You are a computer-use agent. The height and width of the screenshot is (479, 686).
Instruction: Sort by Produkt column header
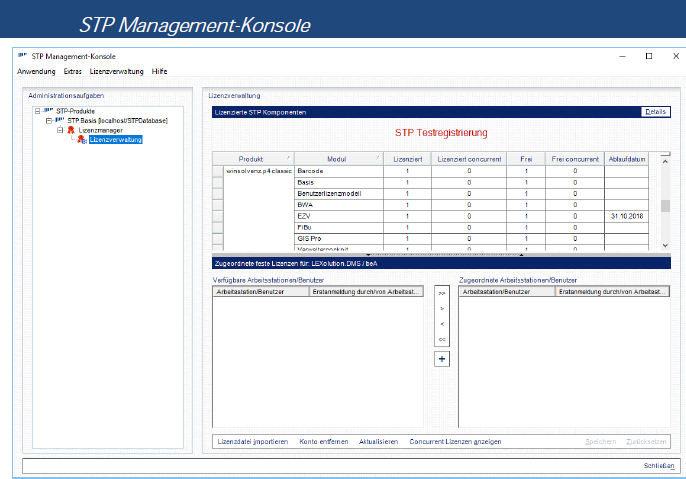[253, 159]
